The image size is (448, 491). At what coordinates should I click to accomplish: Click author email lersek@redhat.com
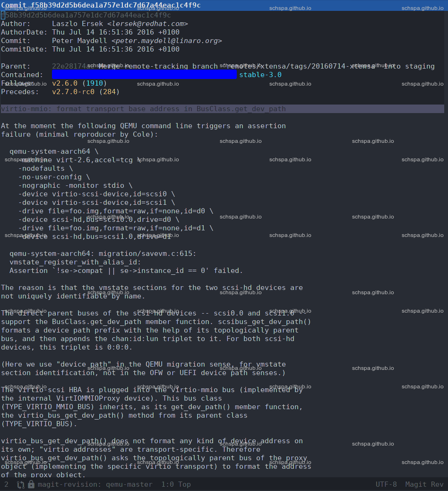(x=147, y=24)
